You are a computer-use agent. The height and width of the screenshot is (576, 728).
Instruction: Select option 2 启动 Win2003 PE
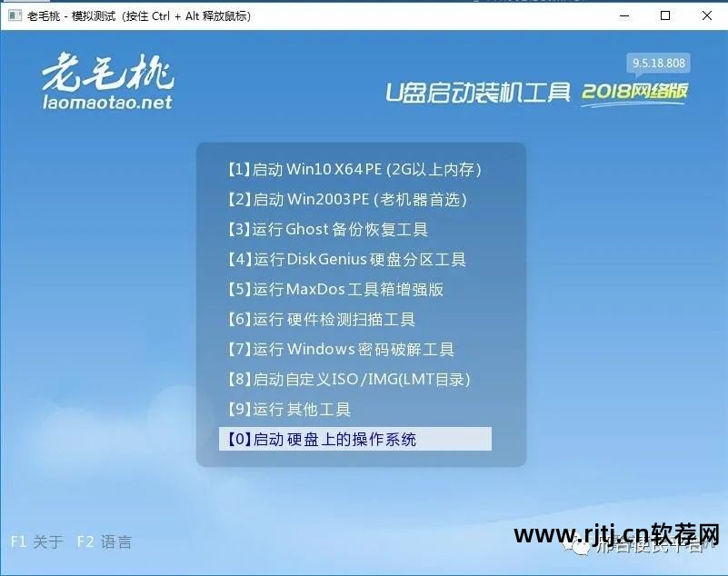(x=347, y=200)
